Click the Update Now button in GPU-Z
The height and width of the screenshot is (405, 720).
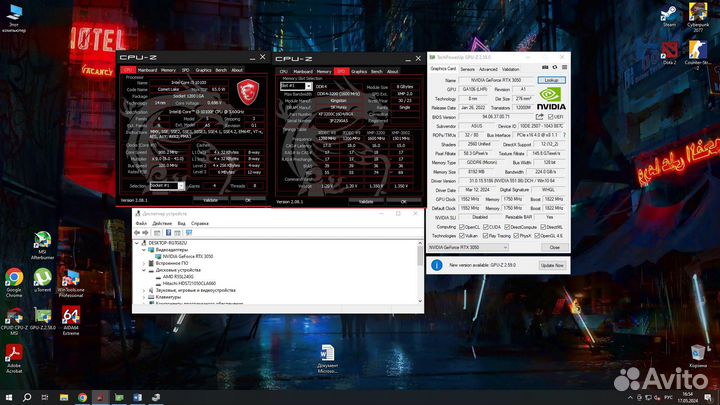(552, 265)
